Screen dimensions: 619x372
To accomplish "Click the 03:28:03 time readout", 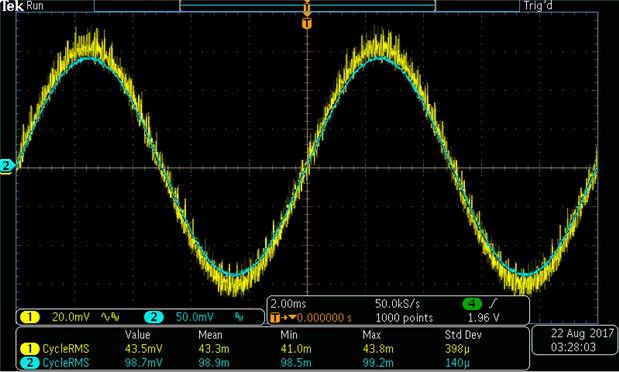I will tap(573, 348).
